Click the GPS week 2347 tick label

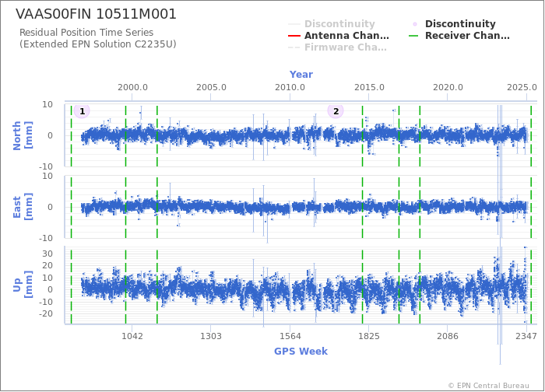(526, 336)
